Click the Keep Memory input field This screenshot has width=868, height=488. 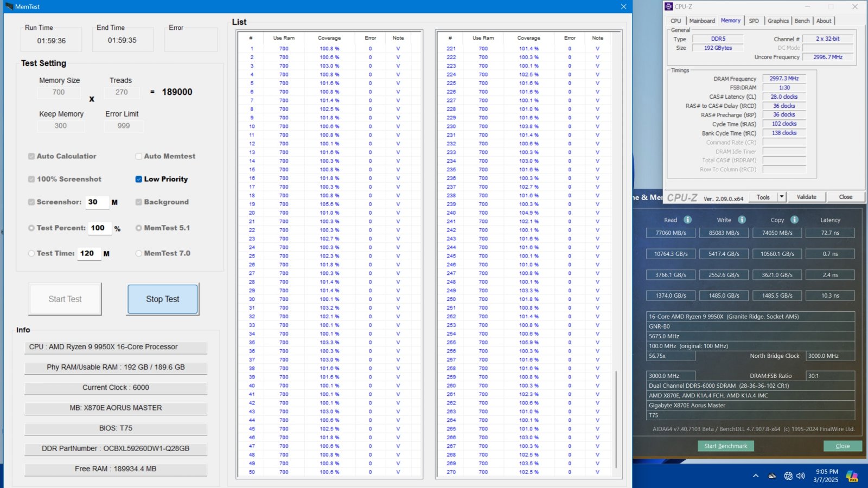(61, 126)
